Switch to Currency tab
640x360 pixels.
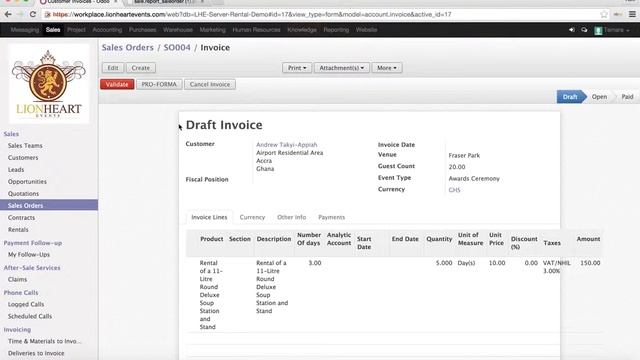pos(252,217)
